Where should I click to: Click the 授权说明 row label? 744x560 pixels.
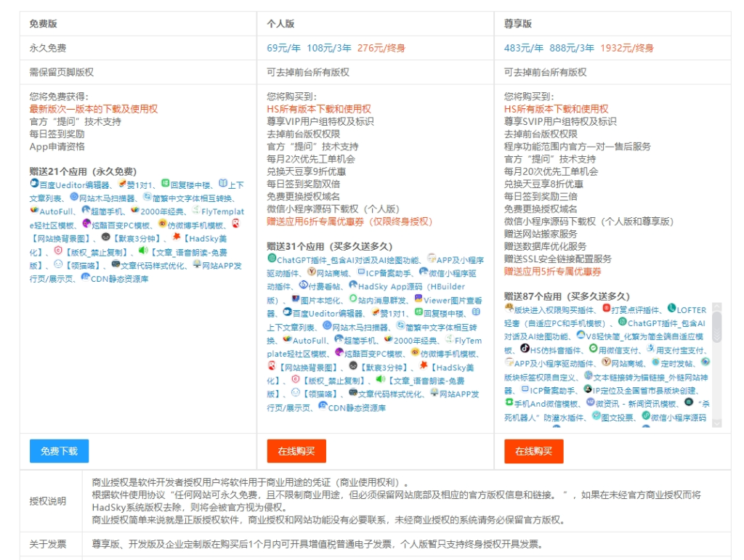[x=47, y=501]
